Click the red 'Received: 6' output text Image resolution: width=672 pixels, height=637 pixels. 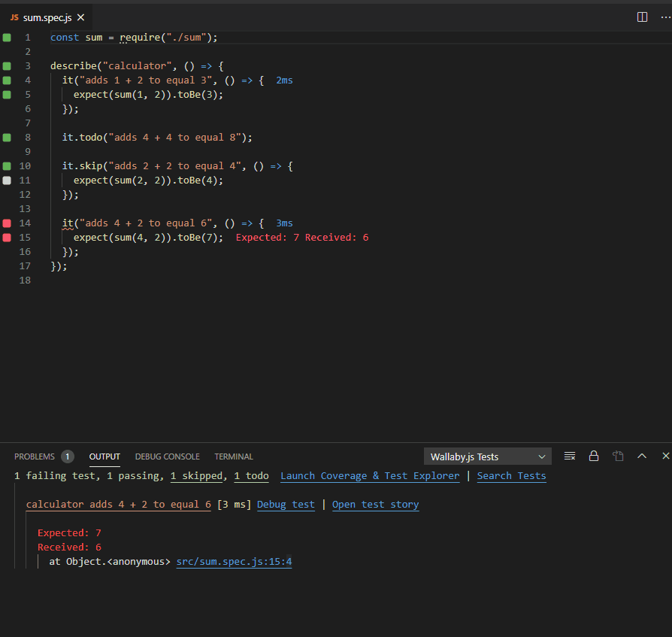pos(69,548)
